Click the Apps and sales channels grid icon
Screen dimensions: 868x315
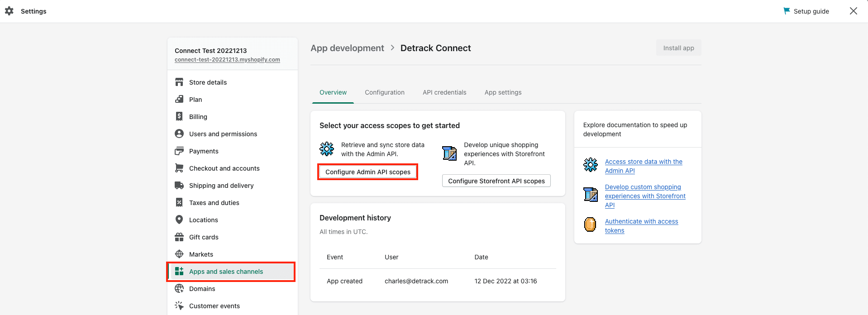pos(179,271)
